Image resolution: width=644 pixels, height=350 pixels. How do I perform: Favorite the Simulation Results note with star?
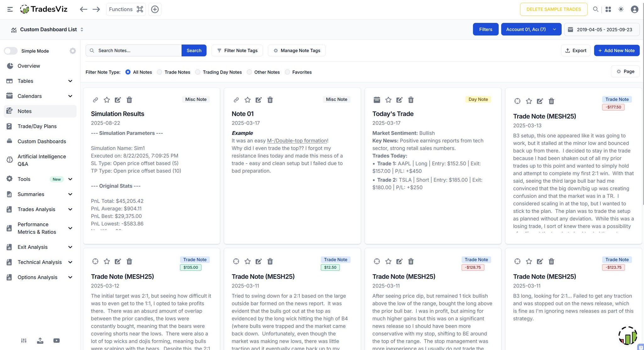tap(107, 100)
